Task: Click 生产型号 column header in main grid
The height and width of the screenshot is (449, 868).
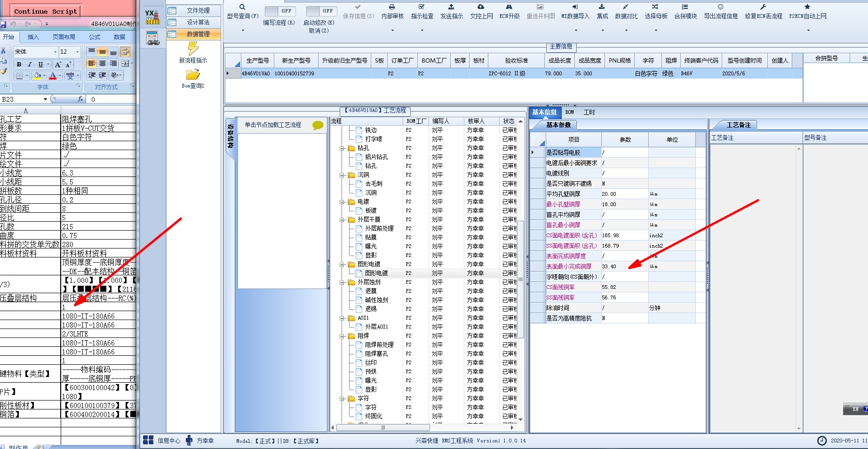Action: [x=257, y=61]
